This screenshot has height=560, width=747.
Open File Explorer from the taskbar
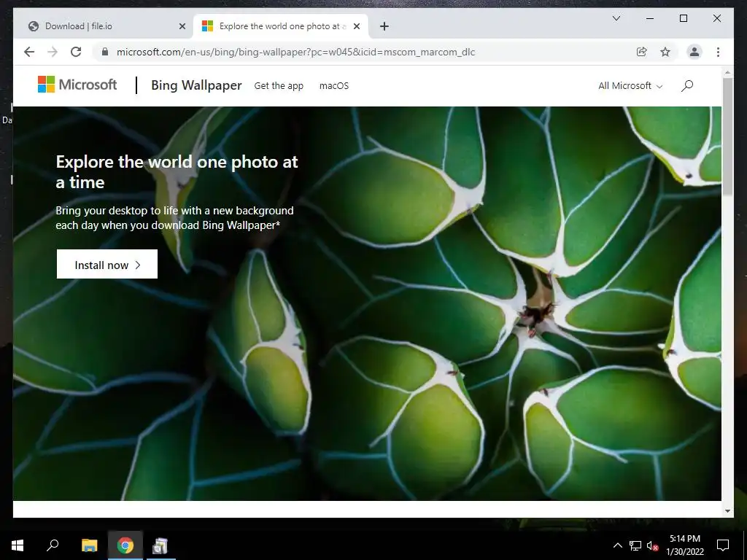tap(89, 545)
